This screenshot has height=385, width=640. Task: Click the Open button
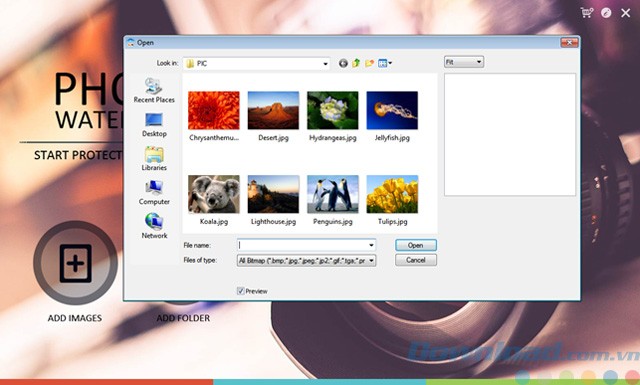(416, 245)
